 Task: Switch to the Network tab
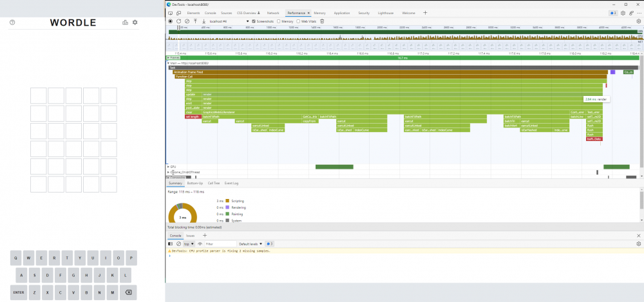(x=272, y=13)
